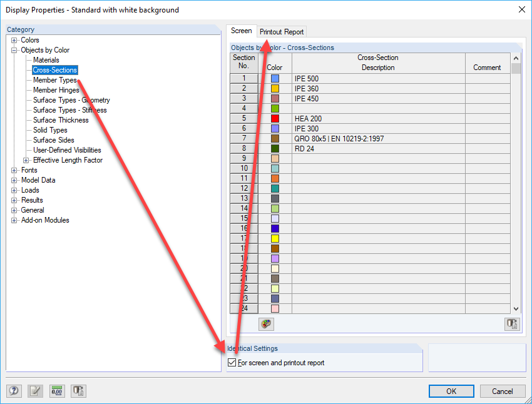Expand the Results tree node
The image size is (532, 404).
coord(14,199)
